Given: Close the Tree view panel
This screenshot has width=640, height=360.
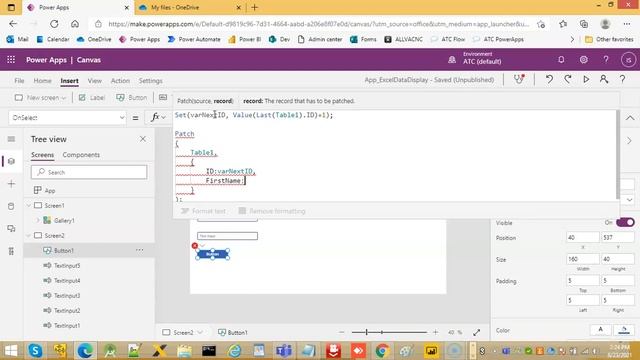Looking at the screenshot, I should 142,139.
